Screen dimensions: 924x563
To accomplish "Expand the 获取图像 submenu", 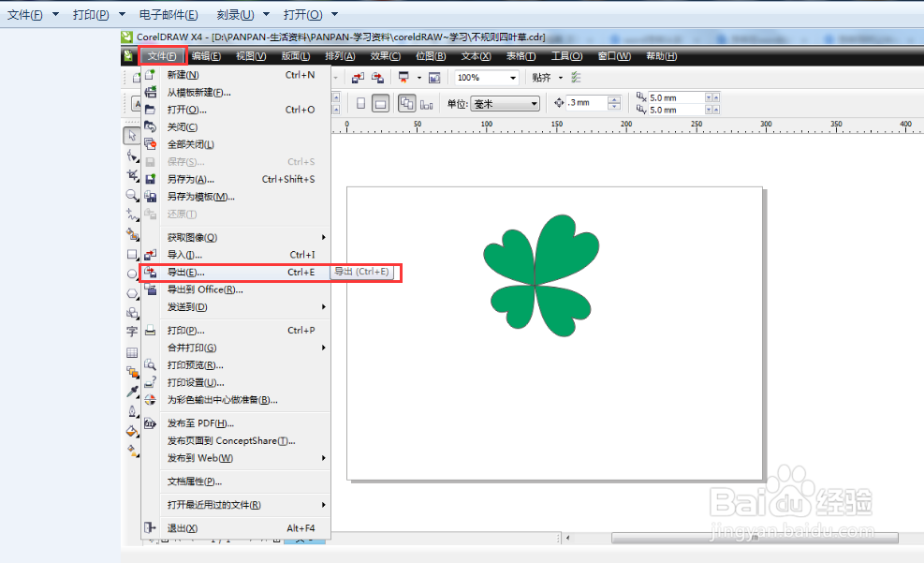I will 324,237.
